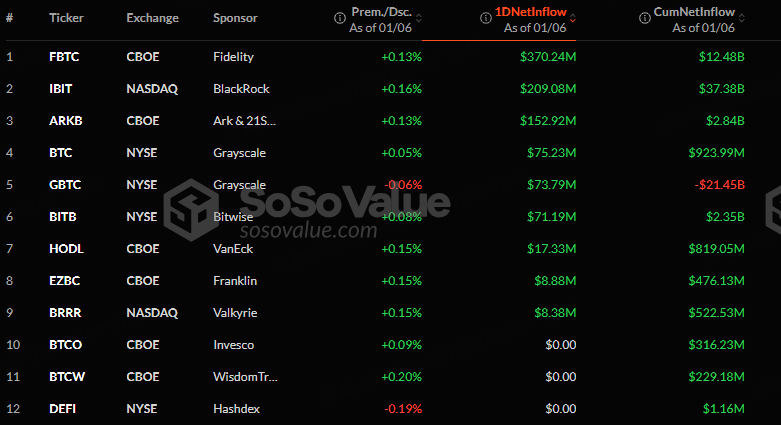
Task: Click the info icon beside Prem./Dsc.
Action: coord(340,18)
